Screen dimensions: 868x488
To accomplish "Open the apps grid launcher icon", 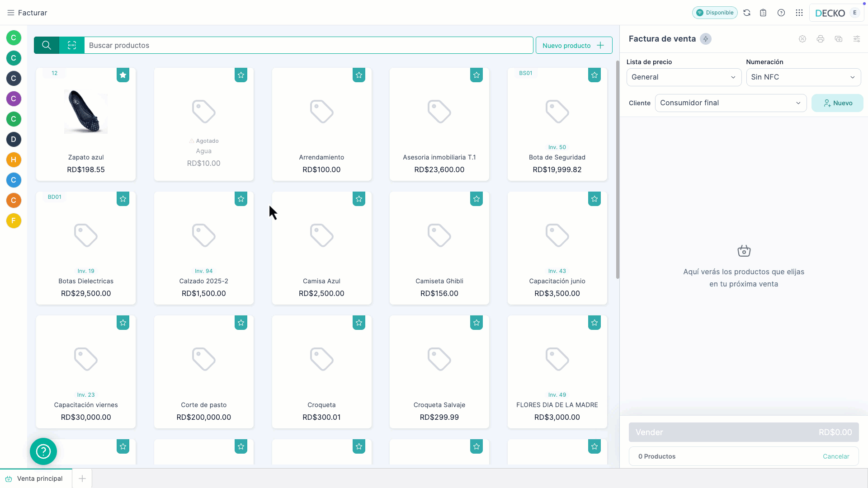I will pos(799,13).
